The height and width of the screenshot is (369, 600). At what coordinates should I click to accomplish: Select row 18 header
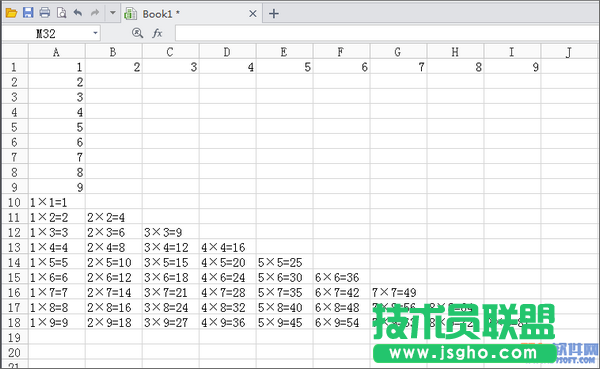[15, 322]
